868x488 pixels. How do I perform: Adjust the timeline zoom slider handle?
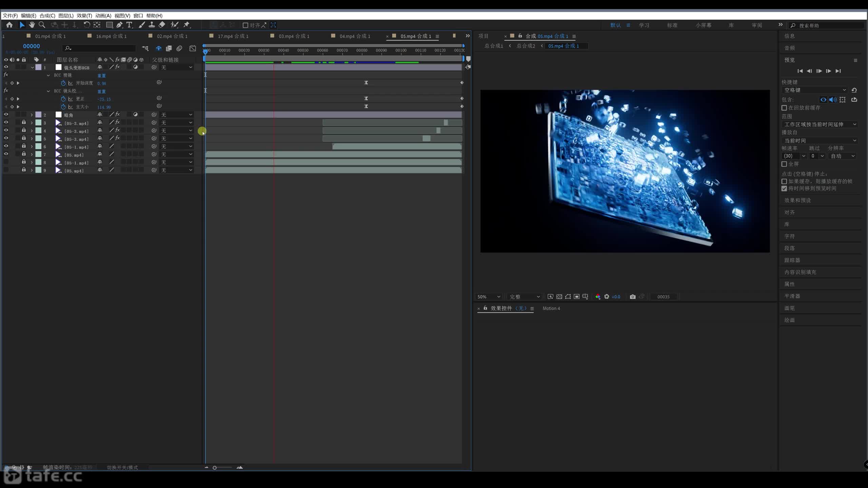click(215, 468)
